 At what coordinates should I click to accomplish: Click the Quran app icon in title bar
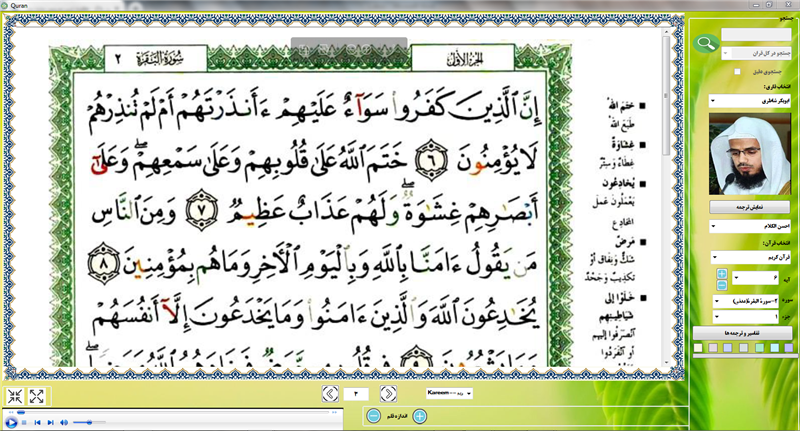[x=5, y=6]
